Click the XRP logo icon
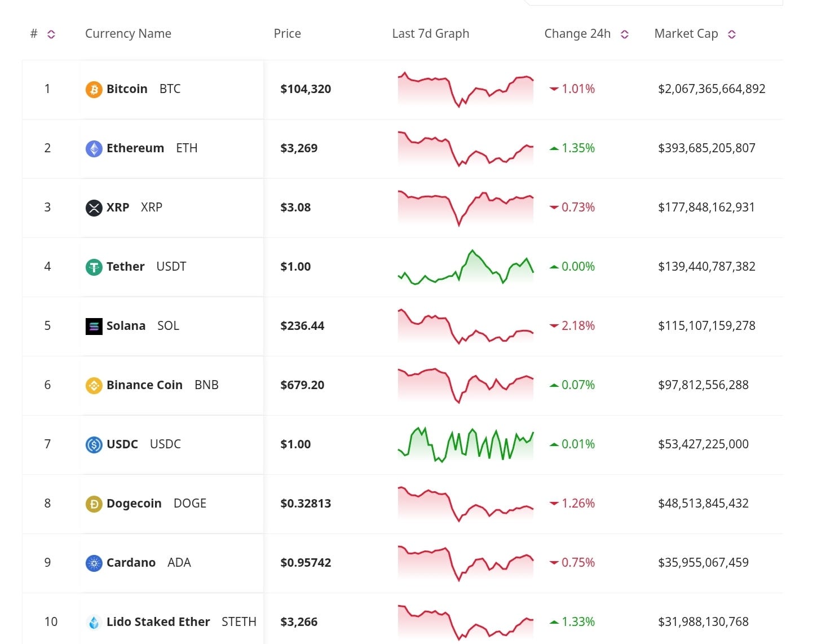This screenshot has height=644, width=817. tap(94, 208)
